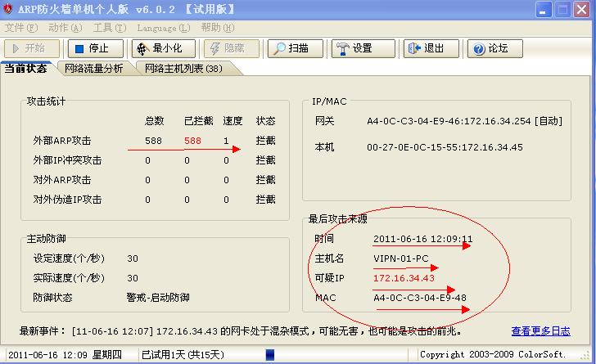Open 设置 (Settings) from the toolbar
Screen dimensions: 596x364
[x=363, y=48]
